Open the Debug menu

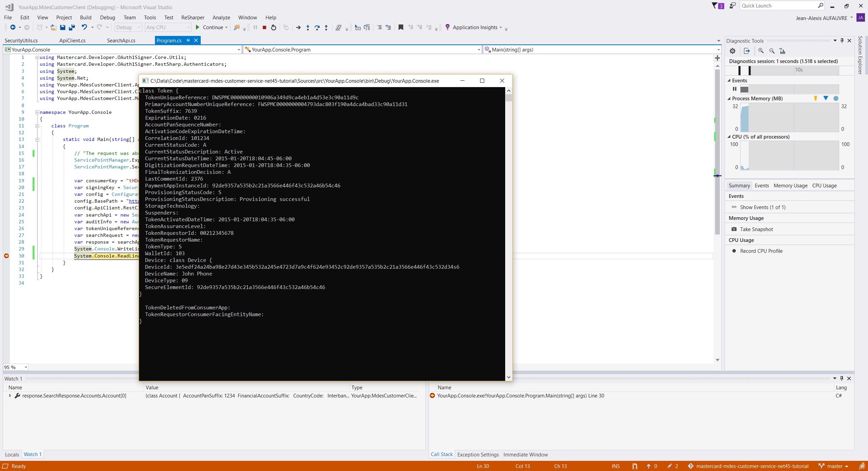tap(107, 18)
